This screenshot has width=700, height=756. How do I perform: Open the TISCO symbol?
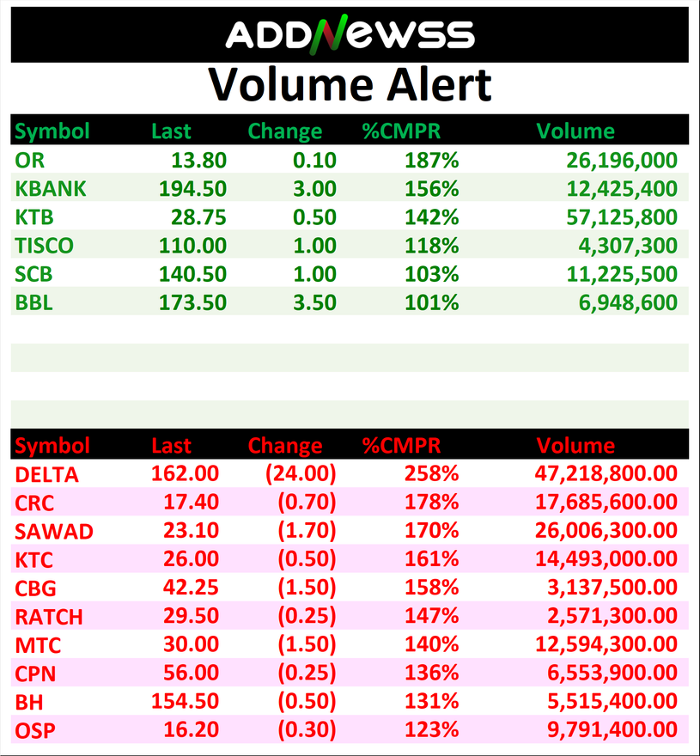click(44, 247)
